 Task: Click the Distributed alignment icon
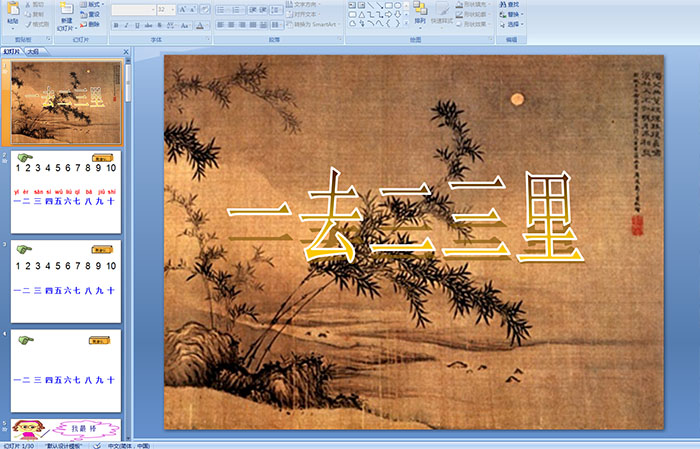point(263,25)
